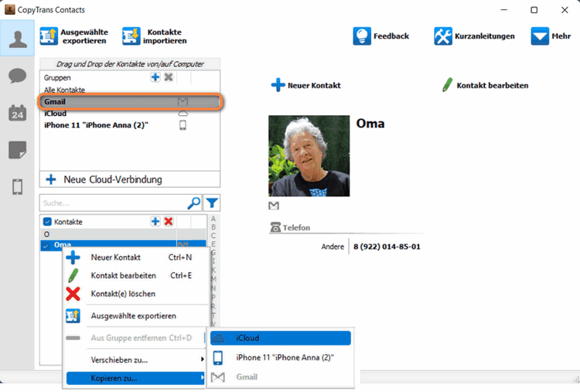Click Oma's contact photo

point(309,155)
